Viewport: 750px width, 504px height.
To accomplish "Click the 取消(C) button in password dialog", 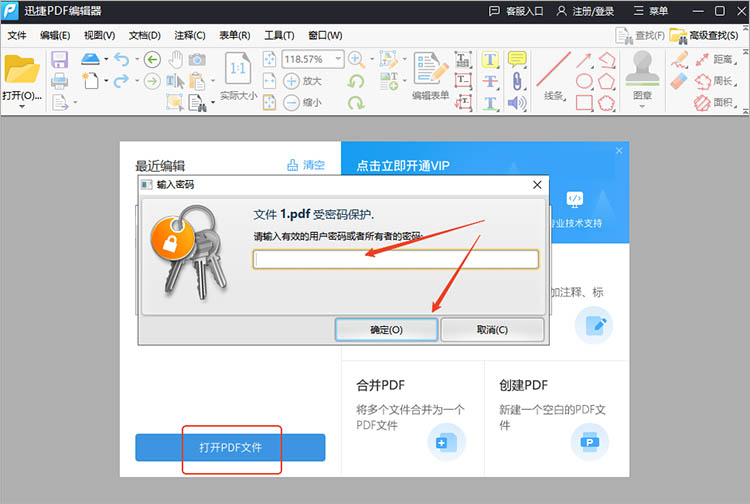I will [x=492, y=329].
